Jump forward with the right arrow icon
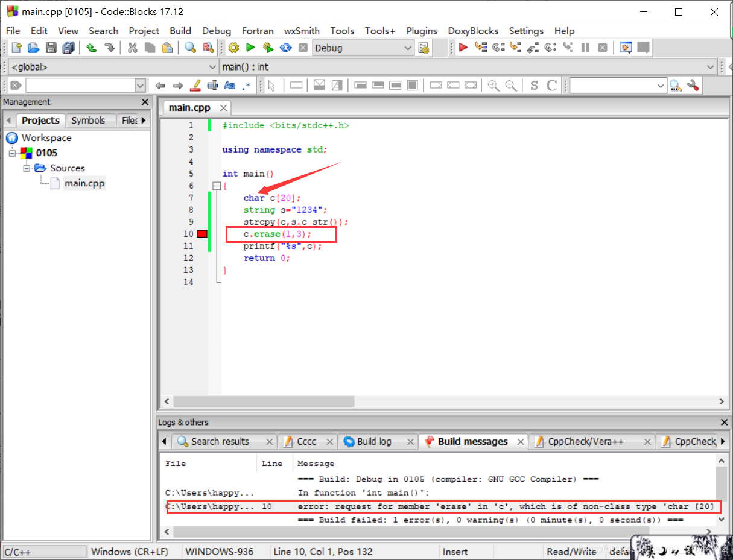Screen dimensions: 733x560 pyautogui.click(x=177, y=86)
